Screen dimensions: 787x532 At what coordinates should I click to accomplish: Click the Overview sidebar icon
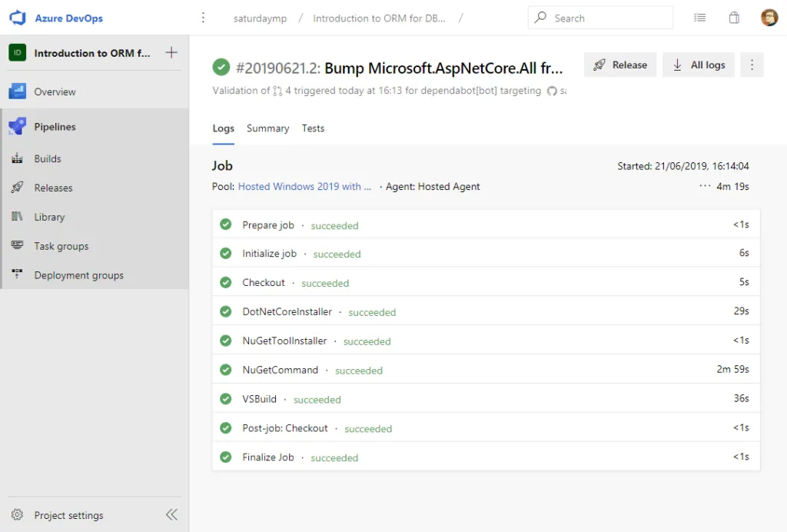click(x=18, y=91)
